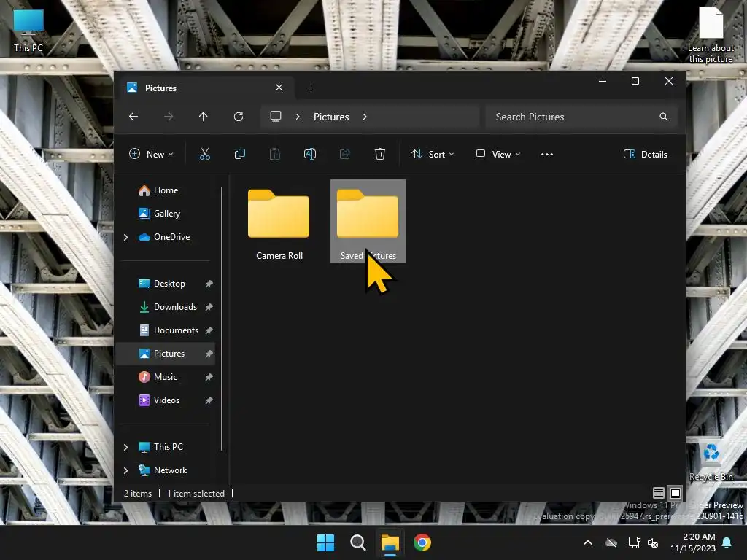Select Learn about this picture icon
This screenshot has height=560, width=747.
tap(711, 35)
